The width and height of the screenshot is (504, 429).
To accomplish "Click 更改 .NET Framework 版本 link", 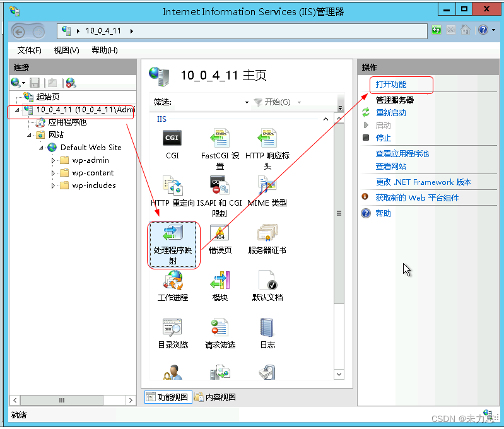I will pyautogui.click(x=424, y=182).
